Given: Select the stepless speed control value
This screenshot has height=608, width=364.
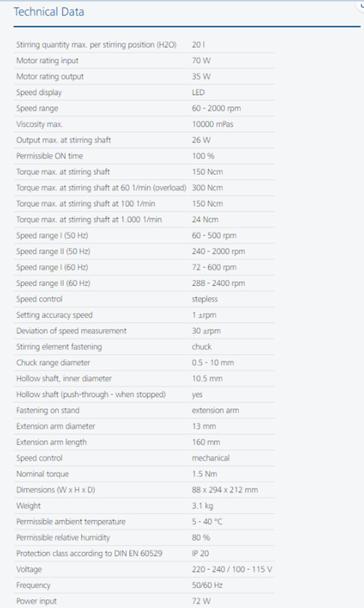Looking at the screenshot, I should pos(204,300).
